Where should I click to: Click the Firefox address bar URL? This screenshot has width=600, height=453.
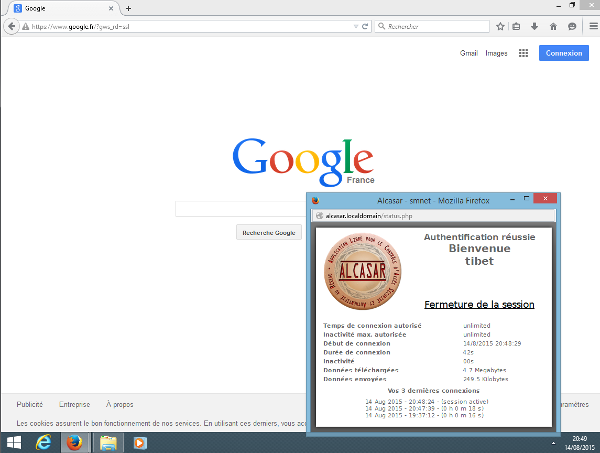point(188,27)
